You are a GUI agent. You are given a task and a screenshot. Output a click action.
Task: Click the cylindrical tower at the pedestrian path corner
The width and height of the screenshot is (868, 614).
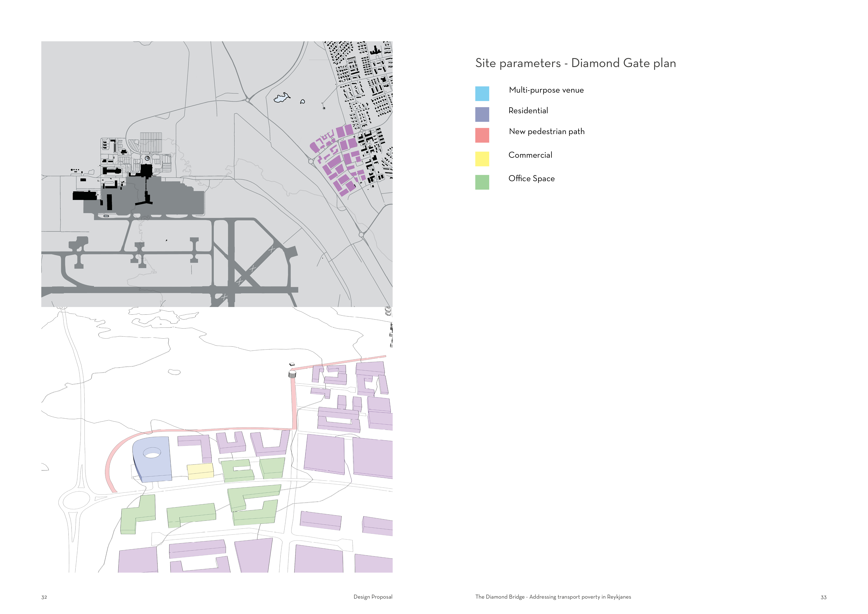click(292, 374)
